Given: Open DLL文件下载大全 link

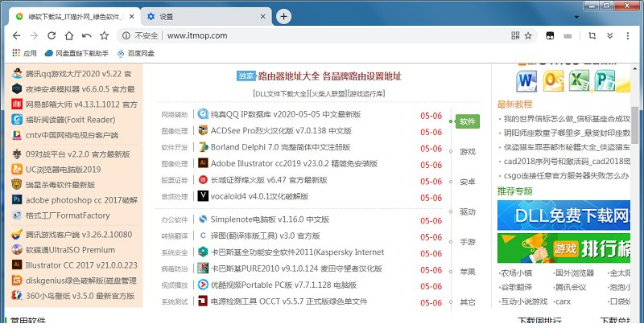Looking at the screenshot, I should 281,93.
